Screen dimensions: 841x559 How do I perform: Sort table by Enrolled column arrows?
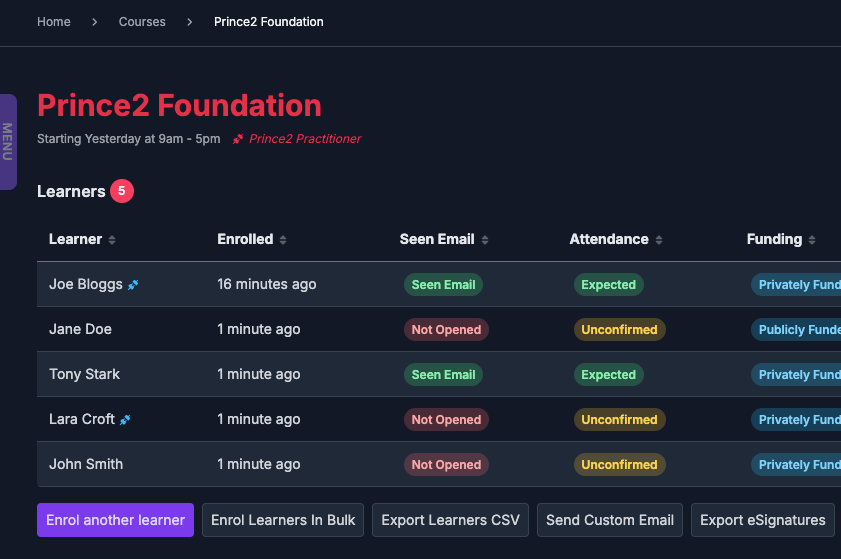[x=283, y=240]
